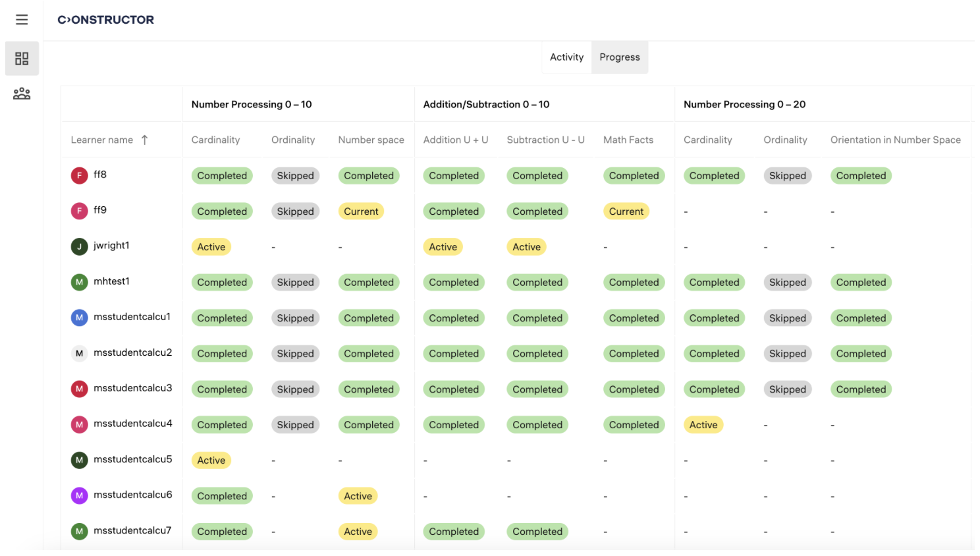Click jwright1's green avatar icon
This screenshot has height=556, width=980.
point(79,246)
